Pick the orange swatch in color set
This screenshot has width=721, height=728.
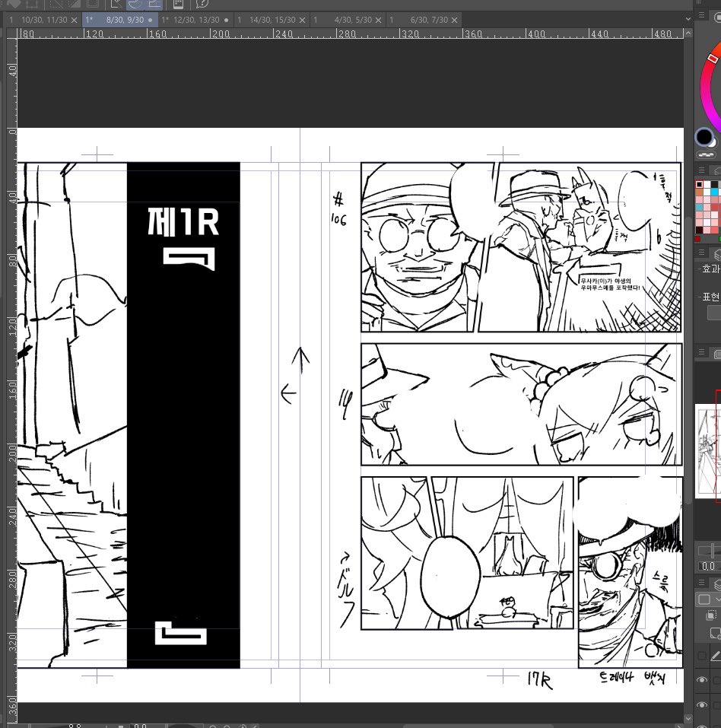pos(700,192)
